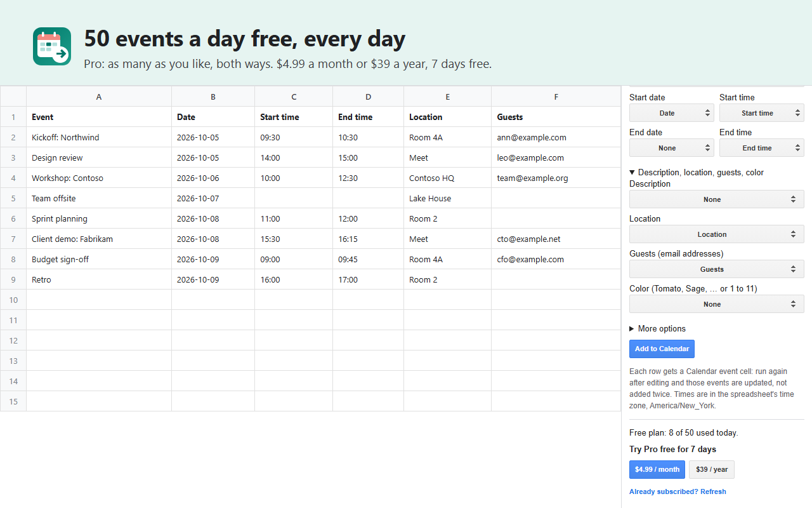Click the Add to Calendar button
The height and width of the screenshot is (508, 812).
pyautogui.click(x=662, y=349)
